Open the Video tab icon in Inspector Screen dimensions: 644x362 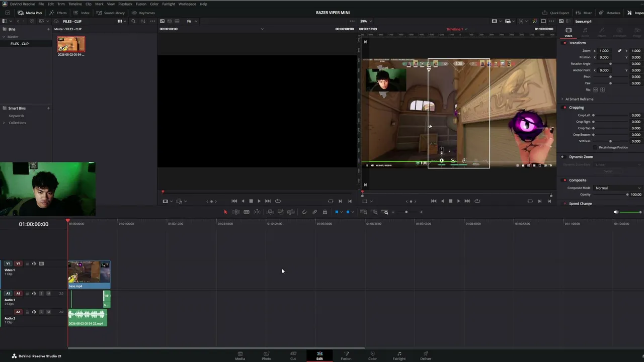[x=569, y=30]
